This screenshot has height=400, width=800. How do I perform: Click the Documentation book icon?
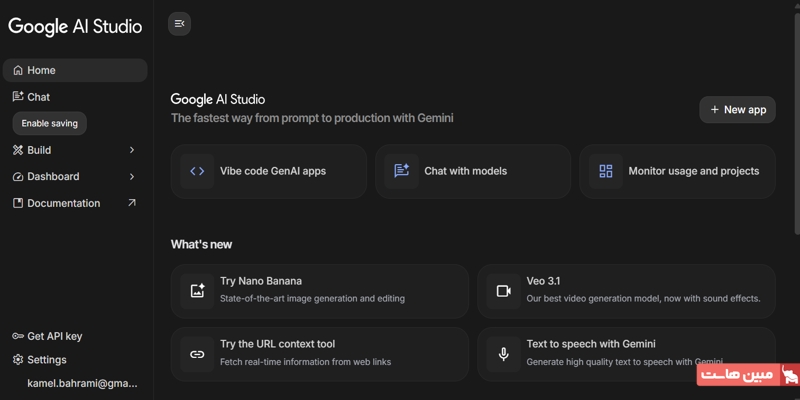(x=18, y=203)
